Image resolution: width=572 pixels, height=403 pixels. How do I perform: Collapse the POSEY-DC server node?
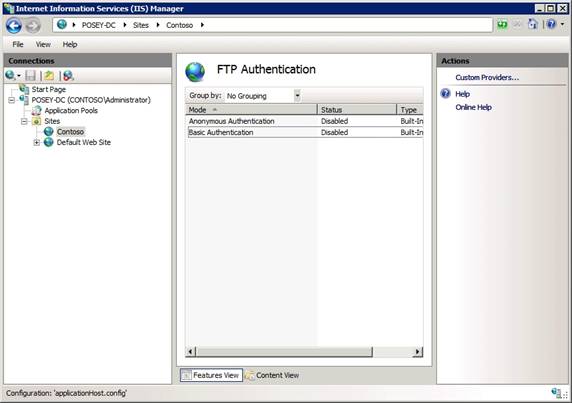click(x=12, y=100)
